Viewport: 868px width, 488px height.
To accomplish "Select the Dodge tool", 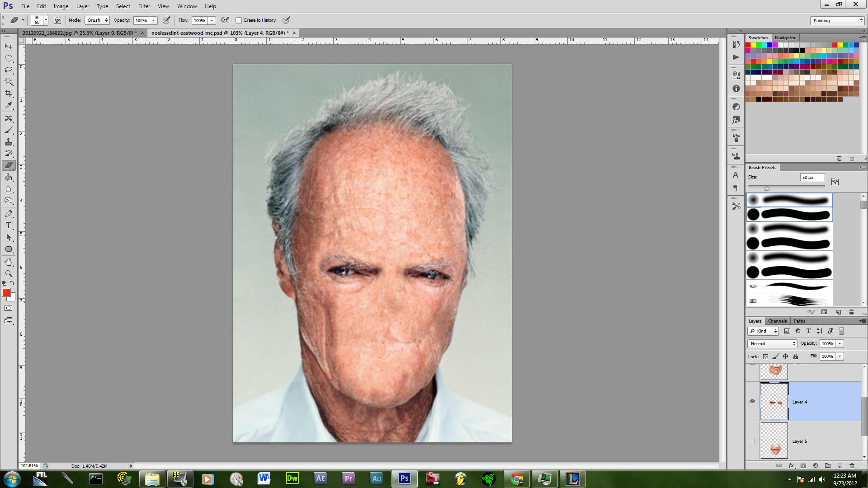I will (x=9, y=201).
